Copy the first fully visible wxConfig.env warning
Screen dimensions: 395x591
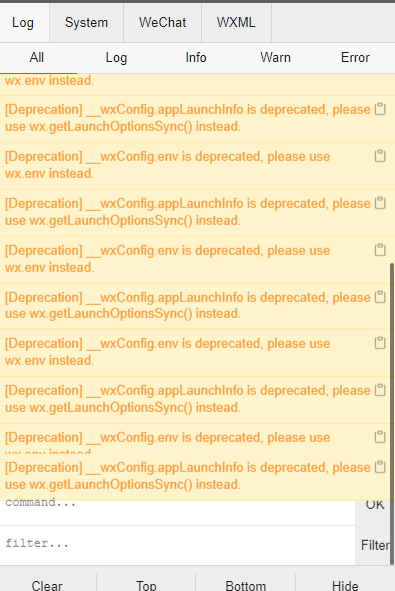tap(380, 156)
